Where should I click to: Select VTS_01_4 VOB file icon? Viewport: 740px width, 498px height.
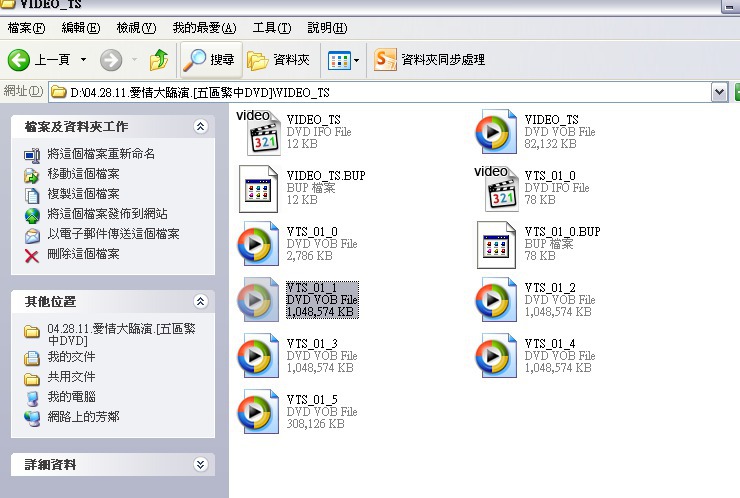coord(496,355)
